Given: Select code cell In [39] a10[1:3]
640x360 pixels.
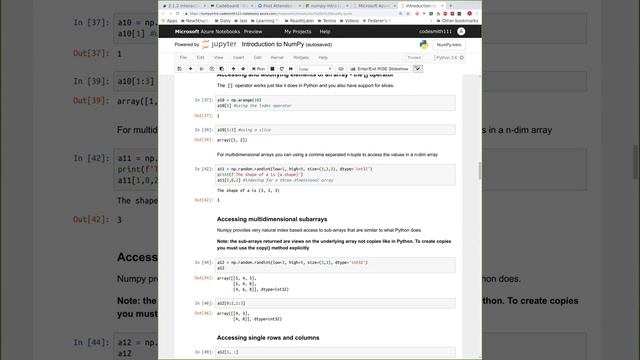Looking at the screenshot, I should tap(335, 130).
